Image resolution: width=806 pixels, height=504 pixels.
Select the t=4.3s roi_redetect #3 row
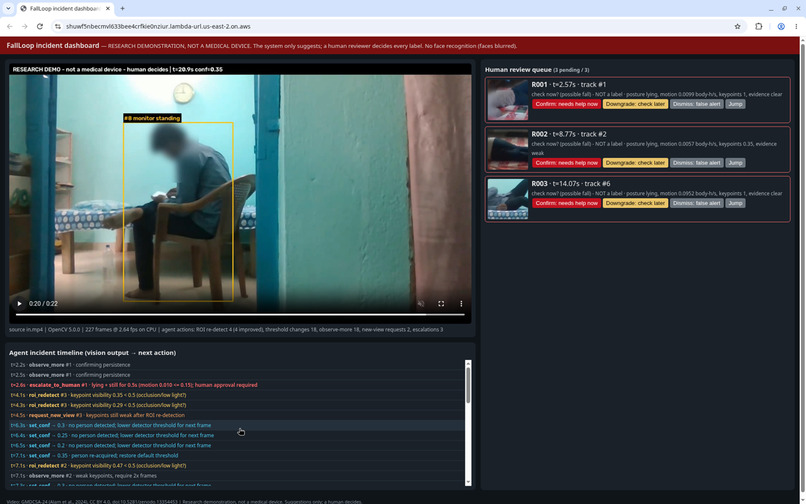tap(236, 405)
